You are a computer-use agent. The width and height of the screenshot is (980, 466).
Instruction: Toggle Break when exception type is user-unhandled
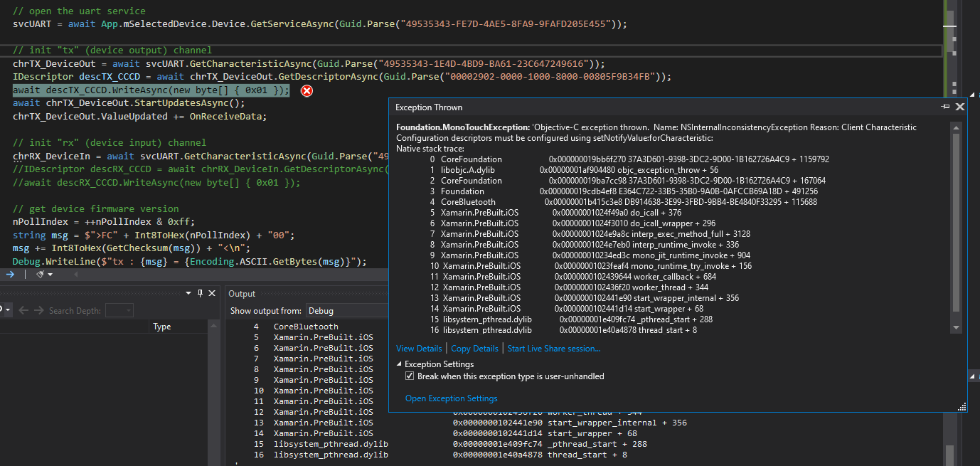point(409,376)
